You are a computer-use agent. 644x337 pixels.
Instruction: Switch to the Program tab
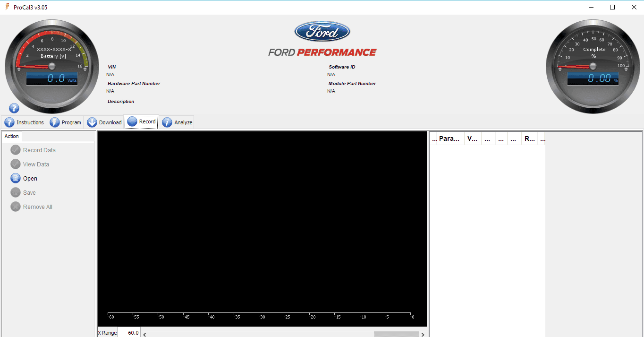pyautogui.click(x=66, y=122)
